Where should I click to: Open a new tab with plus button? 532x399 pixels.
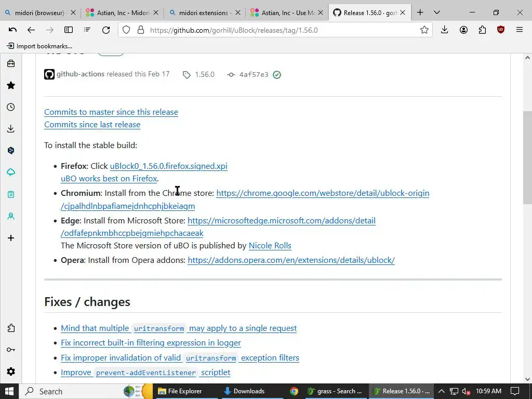click(420, 12)
